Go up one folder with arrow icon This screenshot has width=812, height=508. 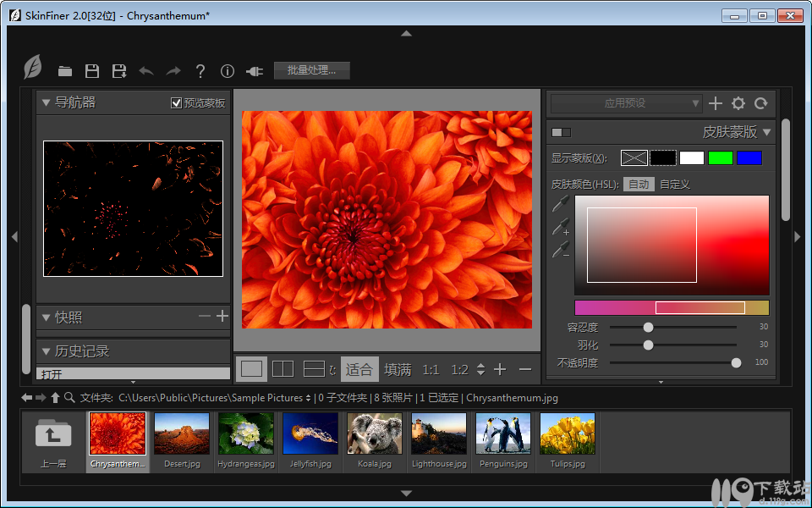coord(56,398)
